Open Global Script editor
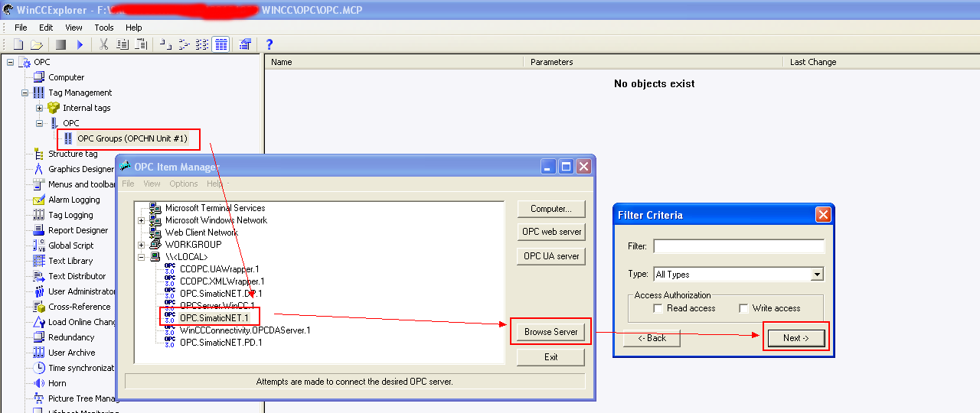Viewport: 980px width, 413px height. pyautogui.click(x=71, y=246)
